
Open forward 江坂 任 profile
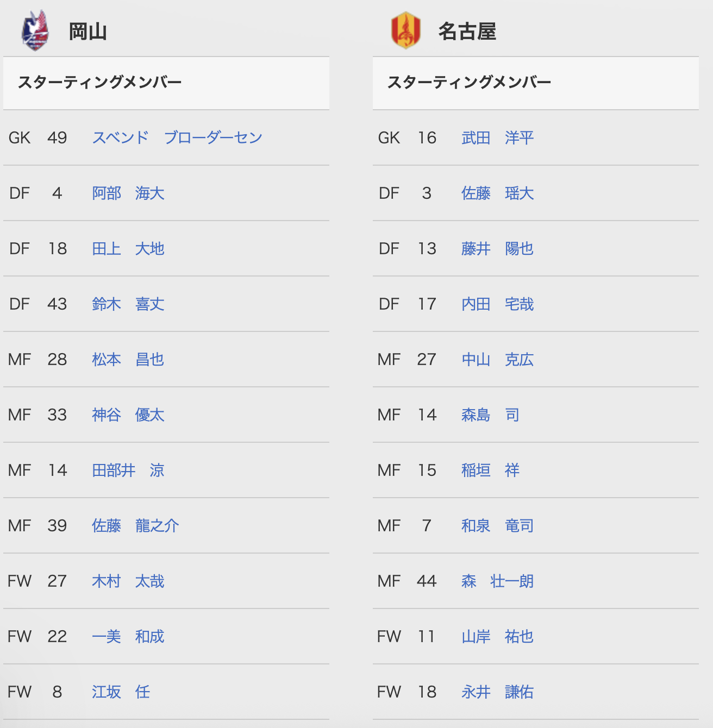coord(121,692)
